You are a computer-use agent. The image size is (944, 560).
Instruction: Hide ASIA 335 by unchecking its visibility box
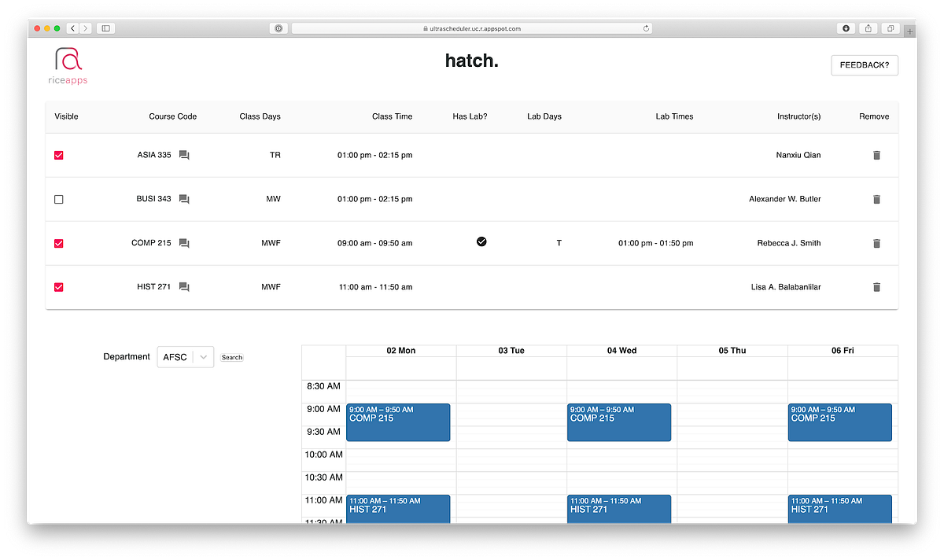(x=58, y=155)
